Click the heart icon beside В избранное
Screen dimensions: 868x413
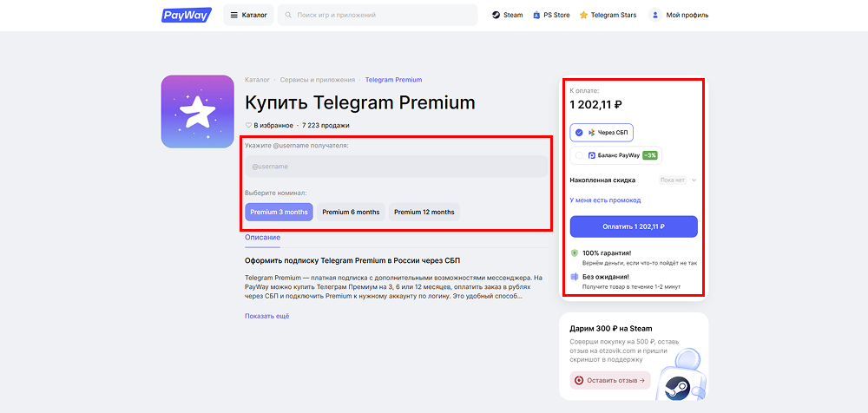click(x=248, y=125)
